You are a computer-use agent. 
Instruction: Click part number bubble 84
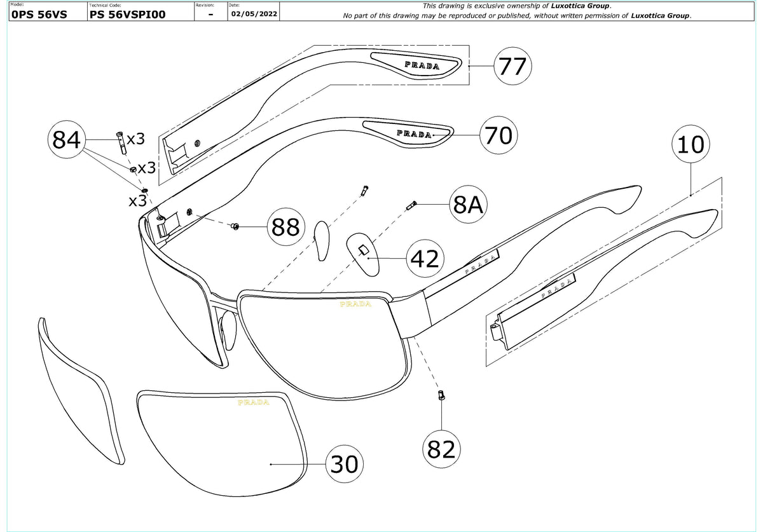coord(66,140)
